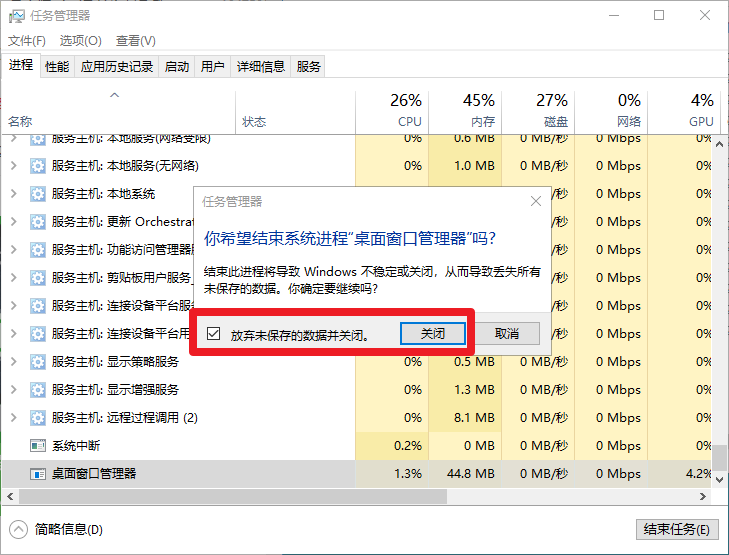Click gear icon of 显示增强服务 row
Viewport: 729px width, 555px height.
(x=38, y=390)
